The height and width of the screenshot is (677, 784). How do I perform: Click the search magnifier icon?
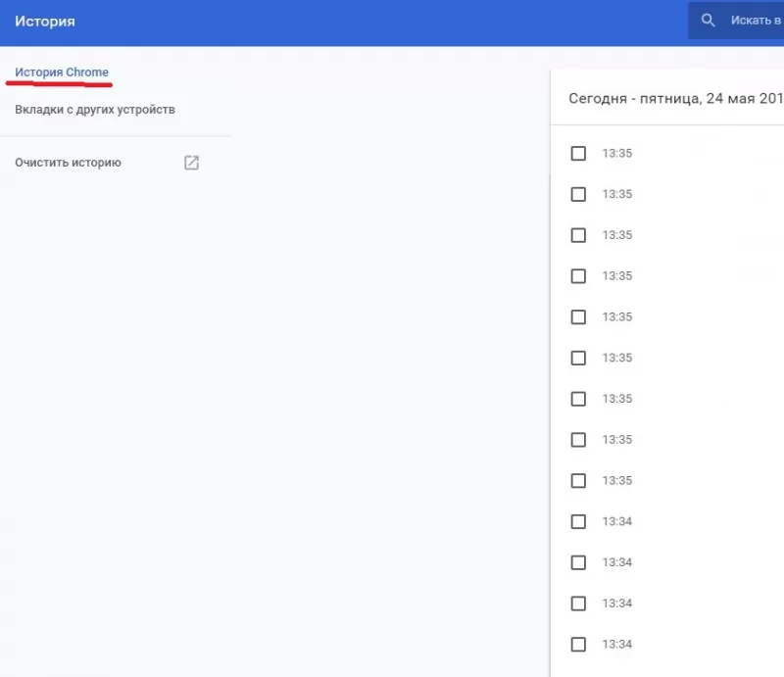(x=709, y=20)
